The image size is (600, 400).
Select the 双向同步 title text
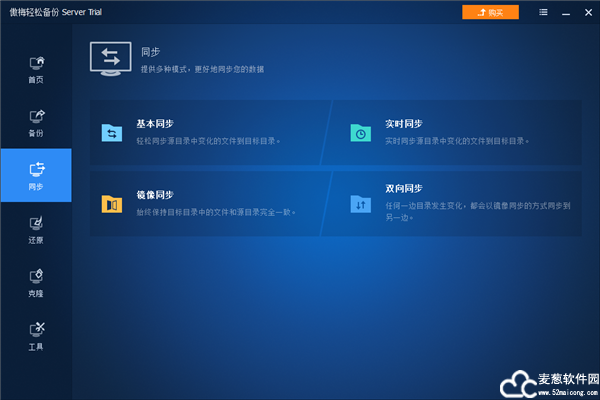coord(404,189)
